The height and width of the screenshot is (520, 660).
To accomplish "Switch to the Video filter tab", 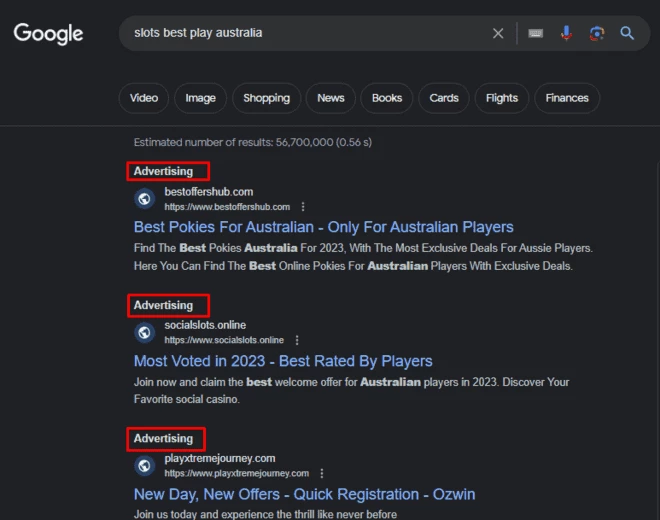I will click(x=144, y=98).
